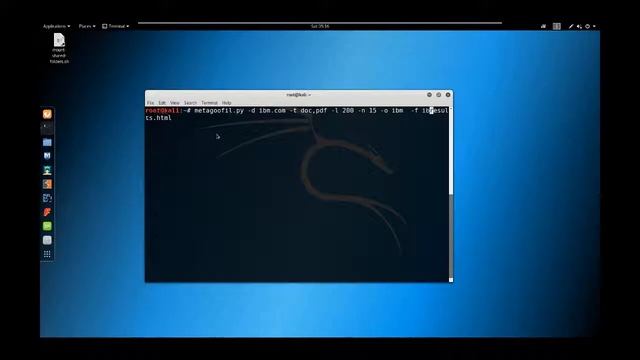
Task: Expand the system menu arrow in top panel
Action: click(x=594, y=26)
